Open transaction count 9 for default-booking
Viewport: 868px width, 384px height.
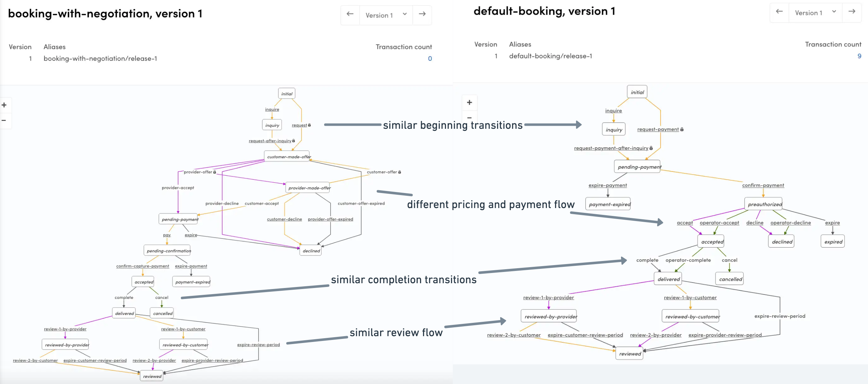point(859,56)
